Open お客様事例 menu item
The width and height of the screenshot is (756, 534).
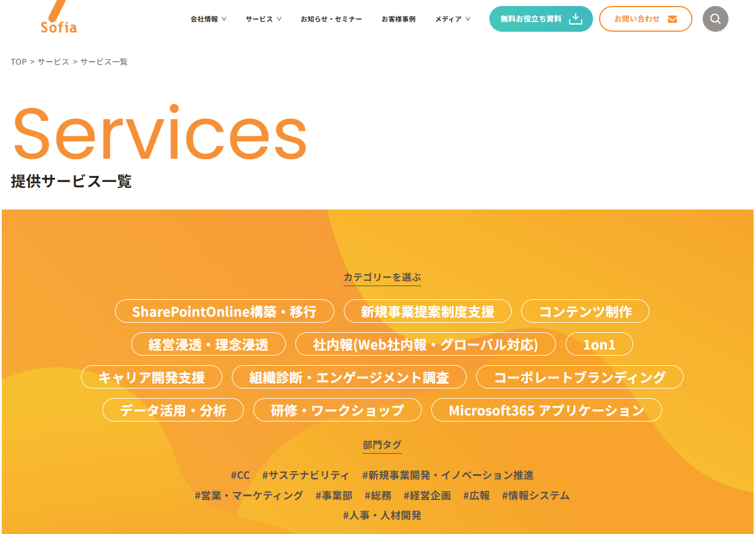tap(398, 19)
